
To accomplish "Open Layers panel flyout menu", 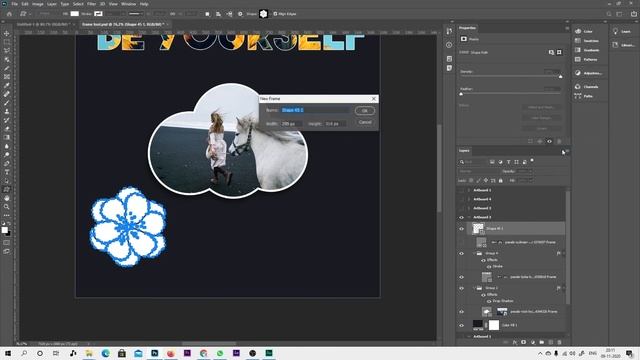I will 567,151.
